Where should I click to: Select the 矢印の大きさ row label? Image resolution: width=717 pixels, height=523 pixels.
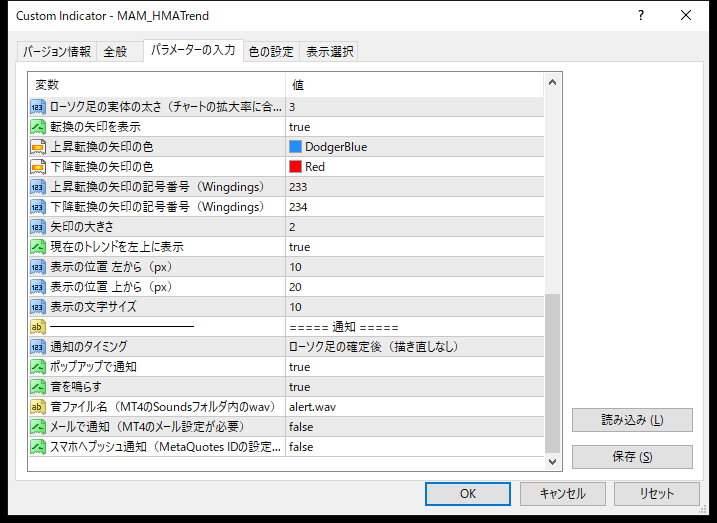point(82,227)
